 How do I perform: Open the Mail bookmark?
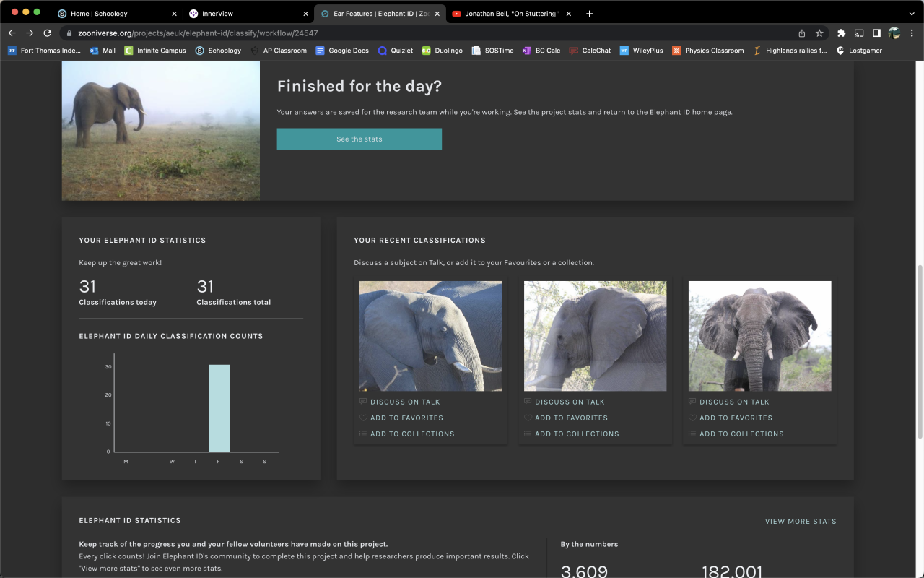pyautogui.click(x=103, y=51)
